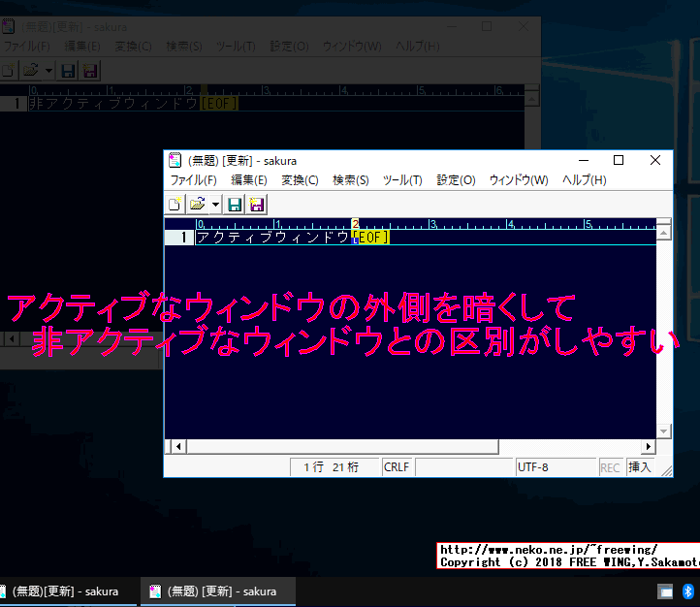Switch to first sakura taskbar button
Screen dimensions: 700x607
click(x=67, y=591)
